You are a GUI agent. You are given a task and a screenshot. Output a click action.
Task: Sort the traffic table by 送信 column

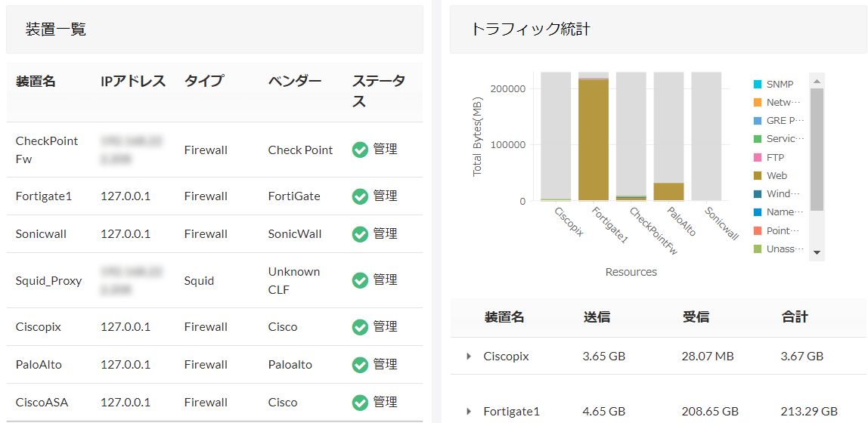coord(597,317)
